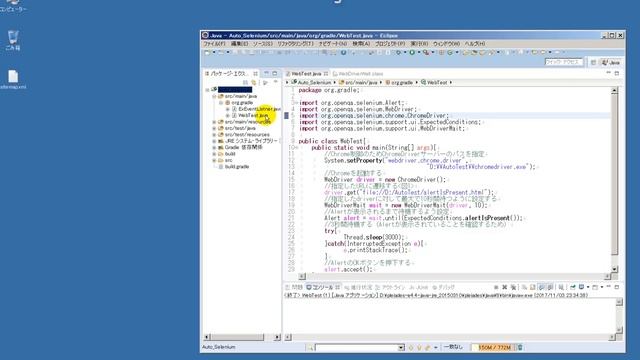Click editor horizontal scrollbar track
The width and height of the screenshot is (640, 360).
[x=455, y=276]
